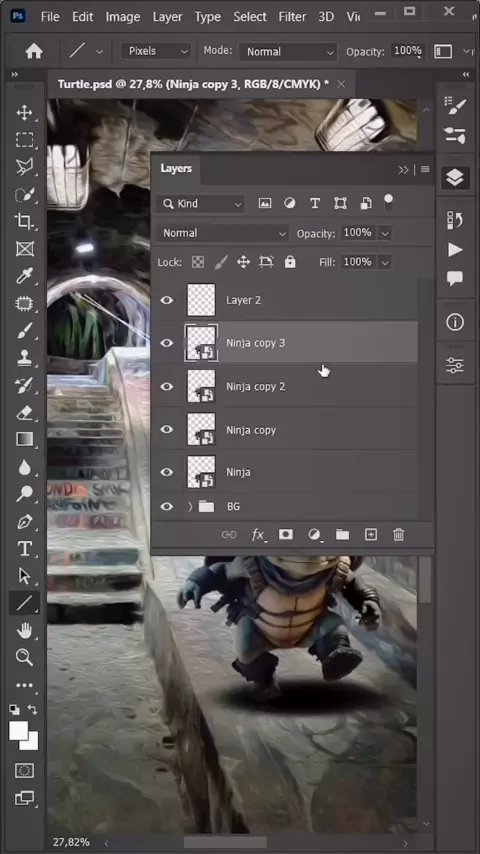Image resolution: width=480 pixels, height=854 pixels.
Task: Change the screen mode
Action: click(25, 798)
